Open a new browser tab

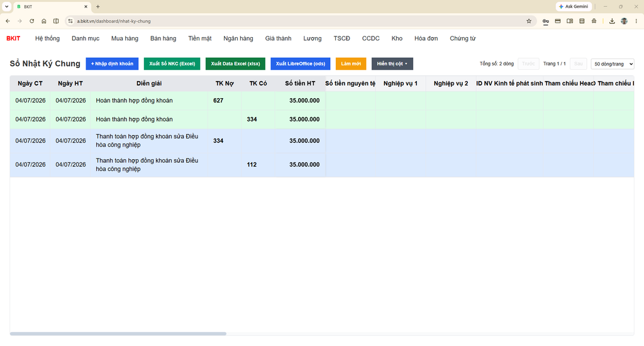click(97, 6)
